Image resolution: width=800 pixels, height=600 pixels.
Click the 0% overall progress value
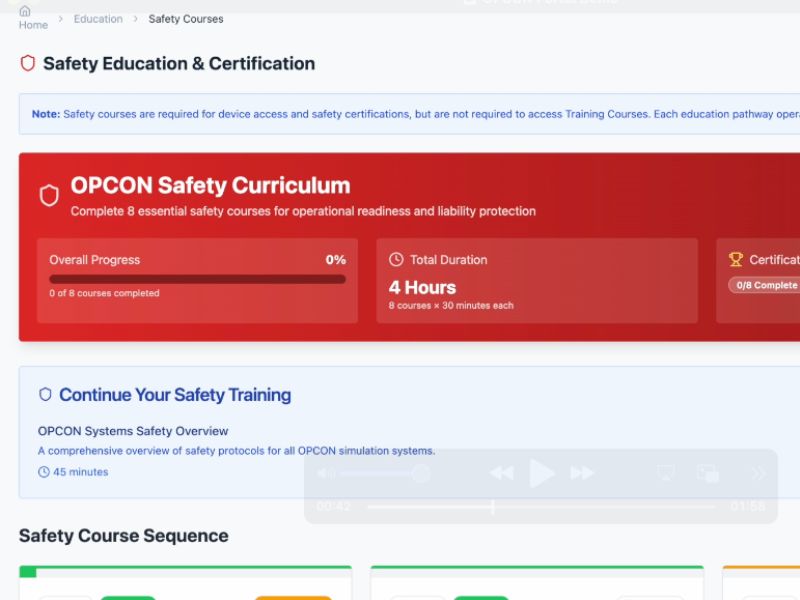coord(336,260)
